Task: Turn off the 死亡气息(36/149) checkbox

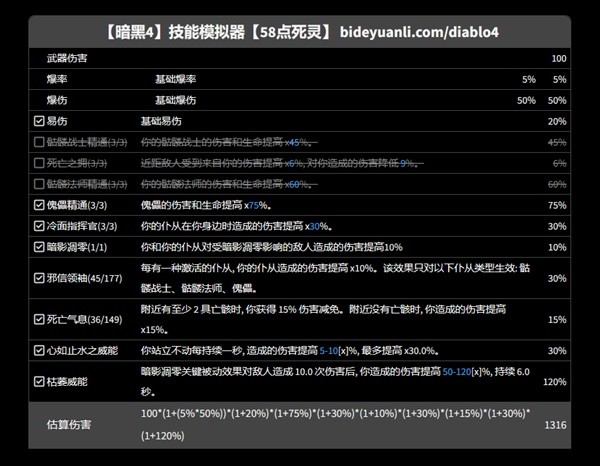Action: click(x=39, y=319)
